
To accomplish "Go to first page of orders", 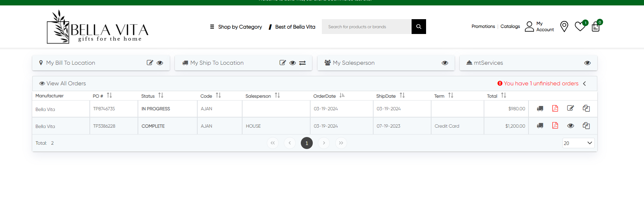I will (273, 143).
